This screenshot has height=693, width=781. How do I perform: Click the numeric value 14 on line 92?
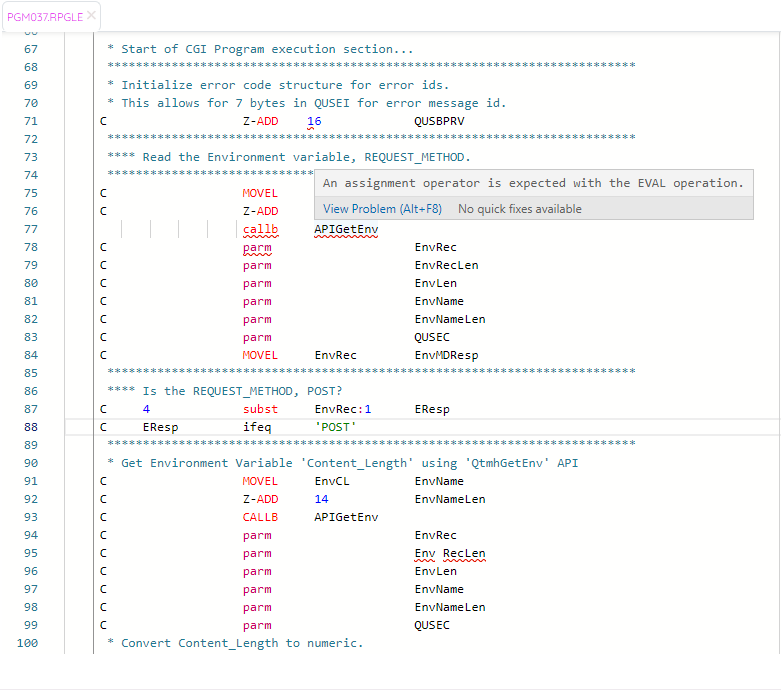[x=321, y=499]
